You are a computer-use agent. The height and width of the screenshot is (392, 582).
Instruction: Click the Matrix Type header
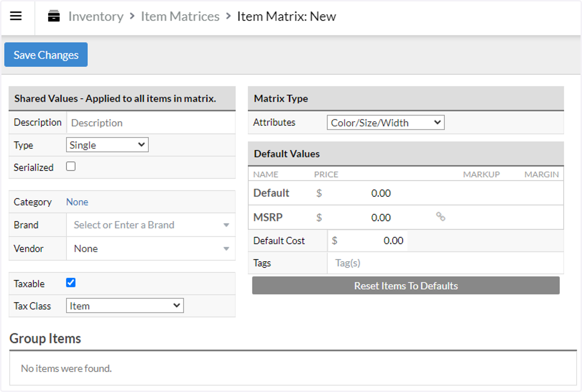point(406,98)
